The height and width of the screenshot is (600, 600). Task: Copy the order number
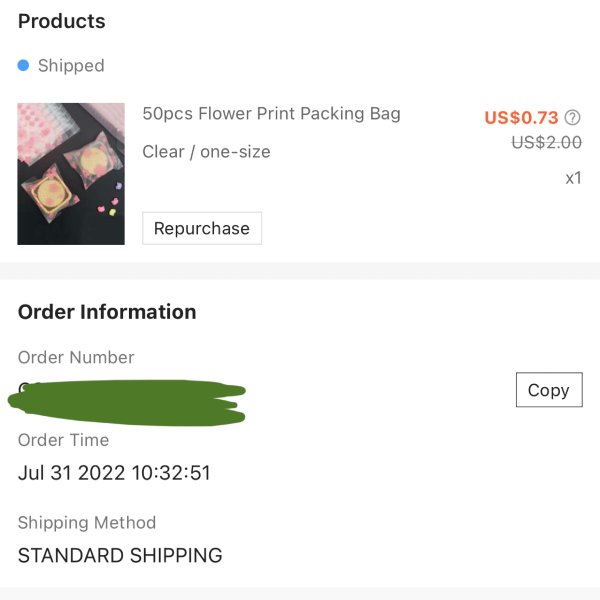(x=549, y=390)
